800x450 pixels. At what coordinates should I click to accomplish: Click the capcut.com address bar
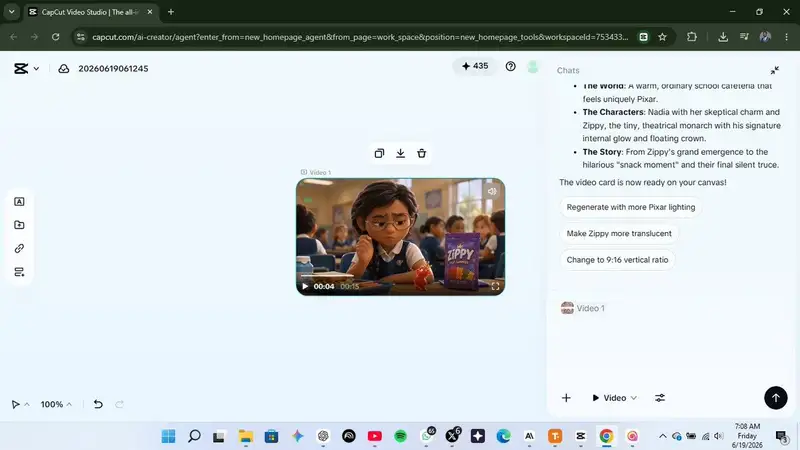360,37
